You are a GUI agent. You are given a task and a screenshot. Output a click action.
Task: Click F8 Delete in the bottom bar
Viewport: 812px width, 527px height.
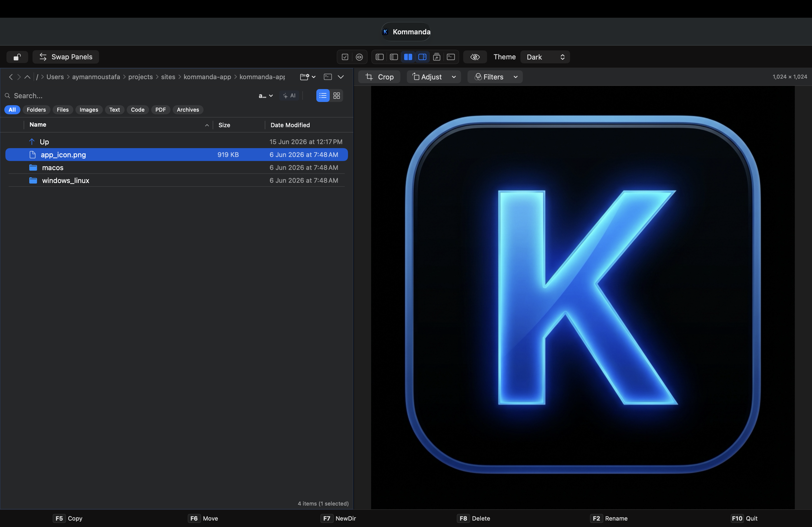pyautogui.click(x=474, y=518)
